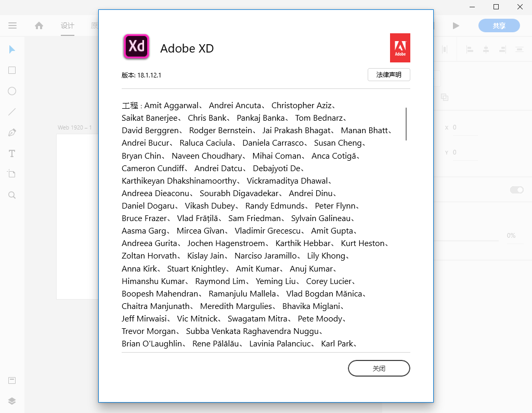Click the X position input field
The width and height of the screenshot is (532, 413).
465,127
